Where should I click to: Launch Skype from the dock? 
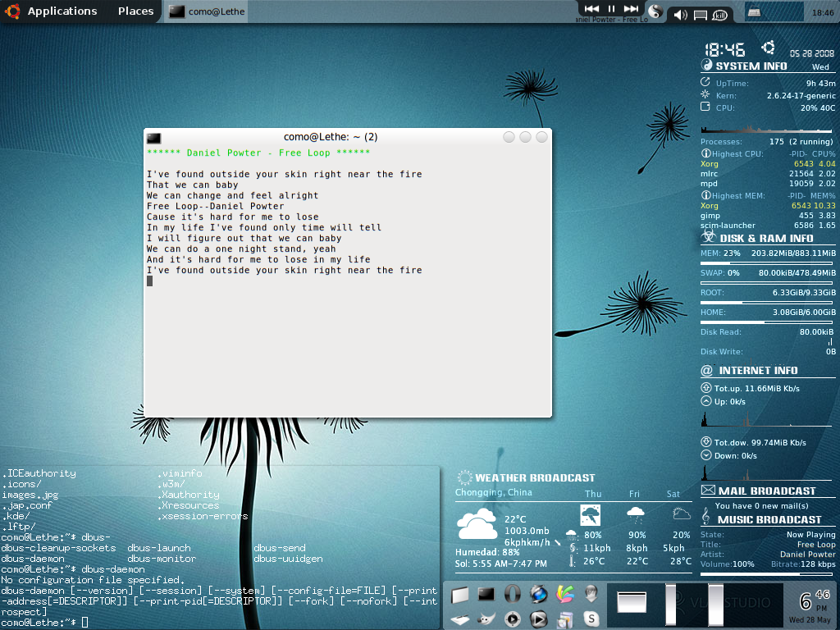tap(591, 619)
